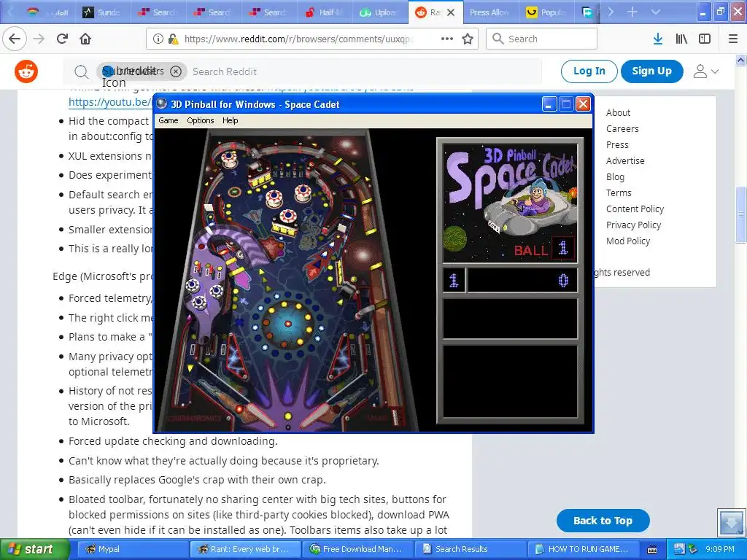Click the floating download panel icon at bottom right
This screenshot has width=747, height=560.
coord(731,522)
